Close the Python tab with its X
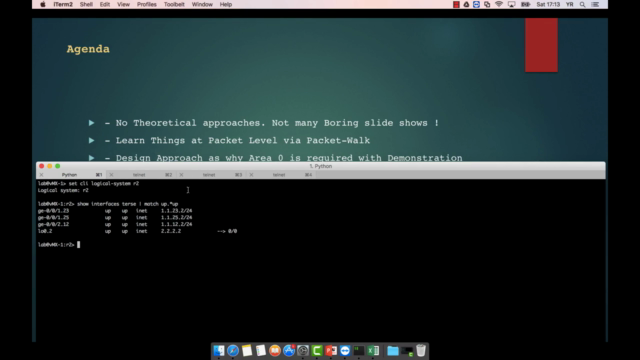 (x=41, y=175)
